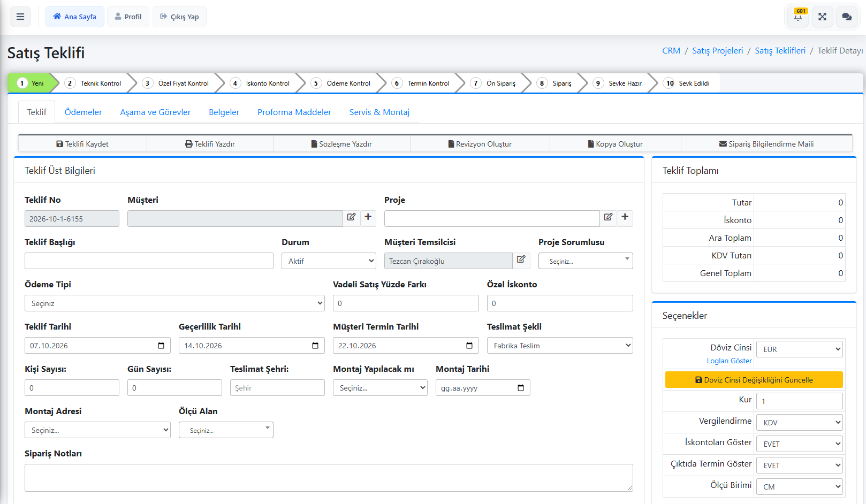
Task: Open Döviz Cinsi EUR dropdown
Action: click(x=800, y=349)
